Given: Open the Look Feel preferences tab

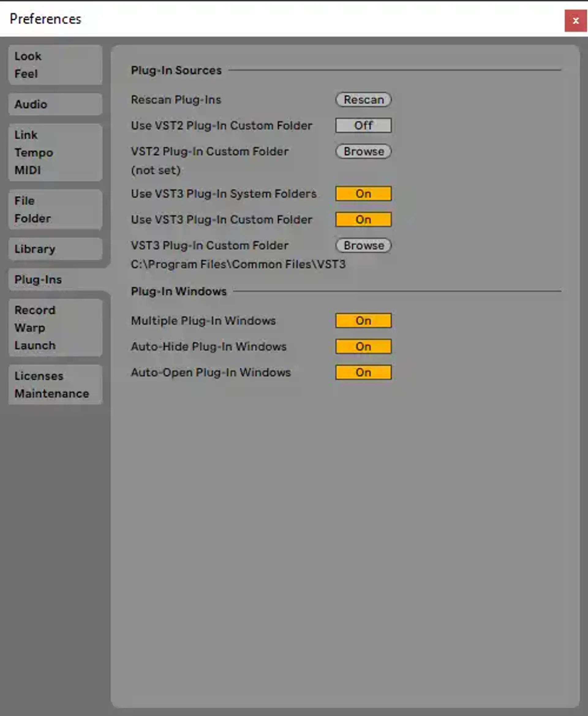Looking at the screenshot, I should pos(55,65).
